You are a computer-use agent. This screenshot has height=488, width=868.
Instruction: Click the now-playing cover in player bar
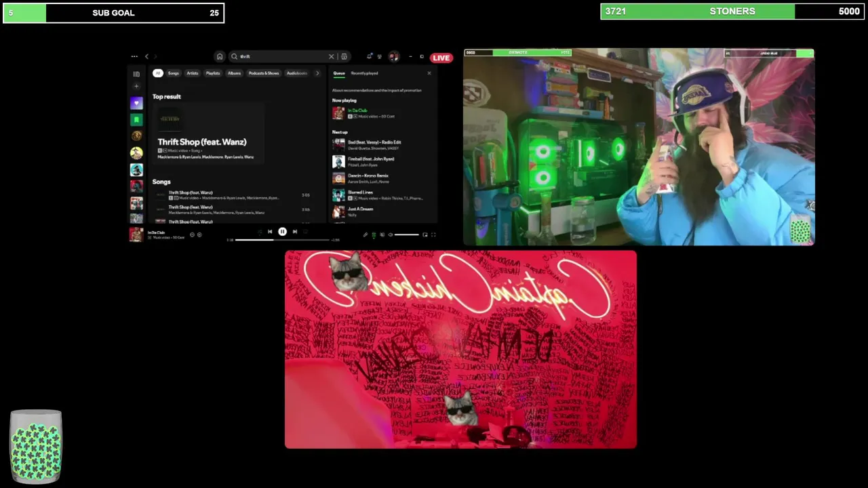pos(136,235)
